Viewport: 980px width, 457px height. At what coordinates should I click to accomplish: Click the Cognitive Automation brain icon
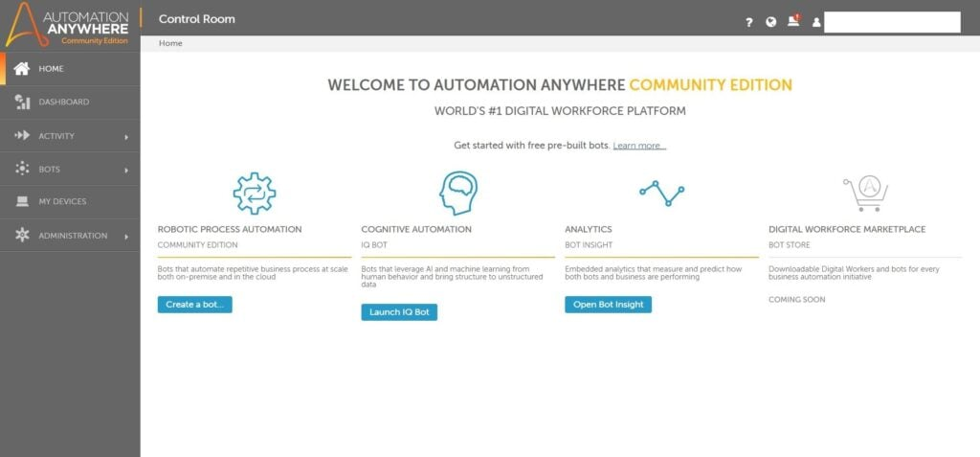[458, 194]
